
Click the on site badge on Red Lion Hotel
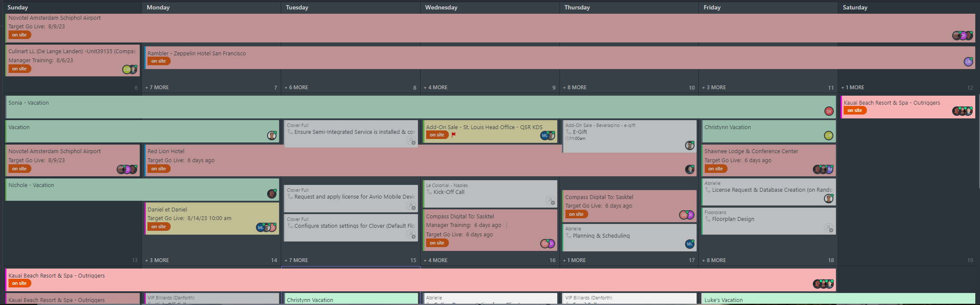pyautogui.click(x=159, y=169)
